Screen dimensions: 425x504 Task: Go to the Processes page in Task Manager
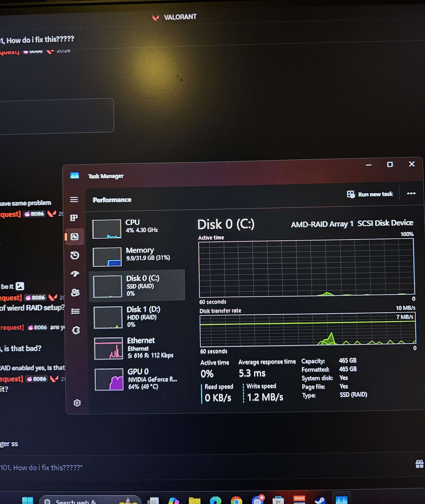pyautogui.click(x=74, y=218)
